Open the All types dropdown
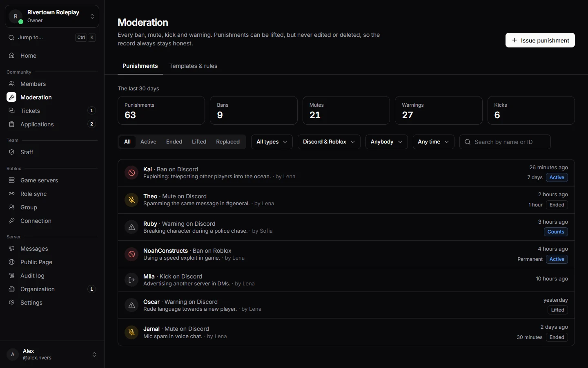The height and width of the screenshot is (368, 588). click(272, 142)
